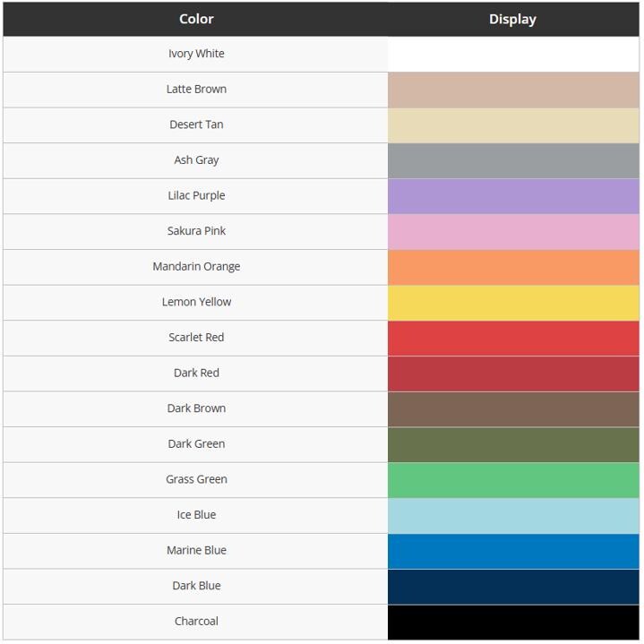644x644 pixels.
Task: Select the black Charcoal swatch
Action: tap(513, 623)
